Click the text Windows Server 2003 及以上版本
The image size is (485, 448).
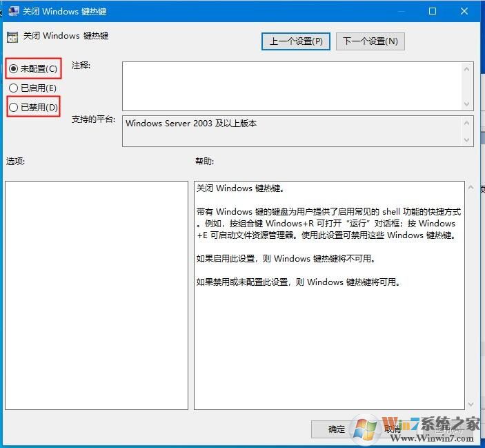pos(191,123)
